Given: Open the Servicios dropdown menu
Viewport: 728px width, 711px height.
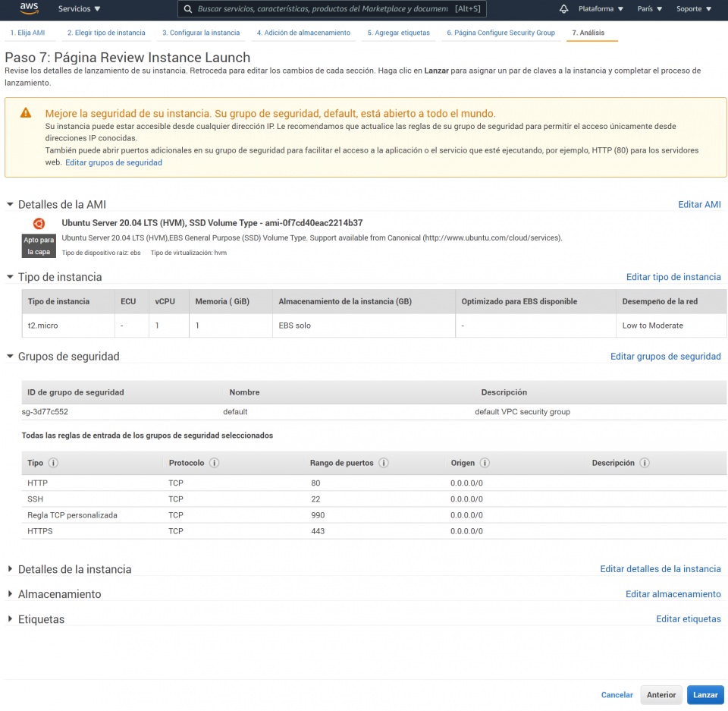Looking at the screenshot, I should point(79,9).
